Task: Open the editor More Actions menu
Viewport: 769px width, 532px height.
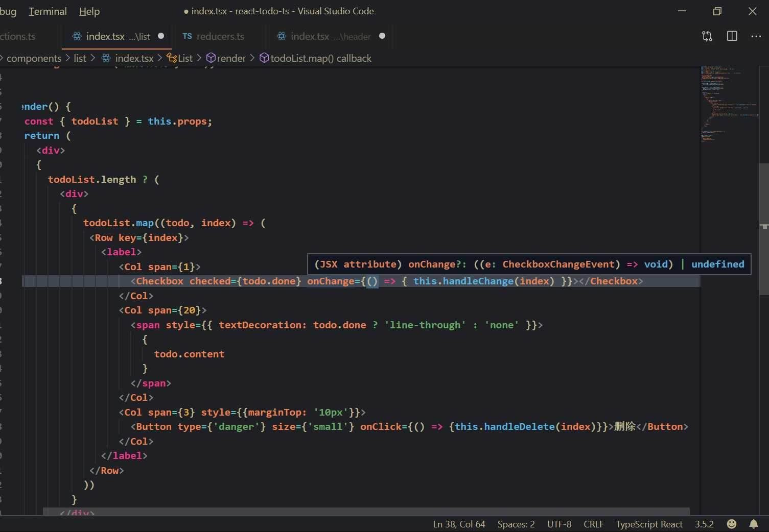Action: [x=756, y=36]
